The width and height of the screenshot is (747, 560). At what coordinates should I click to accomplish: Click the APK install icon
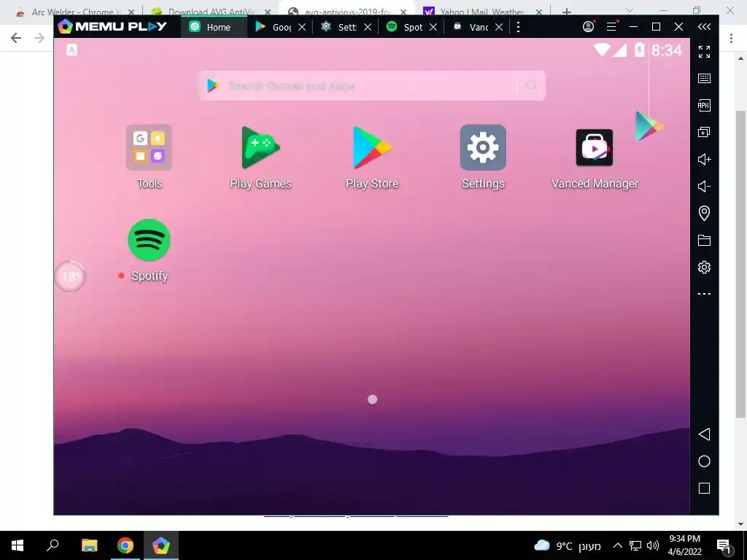coord(704,105)
